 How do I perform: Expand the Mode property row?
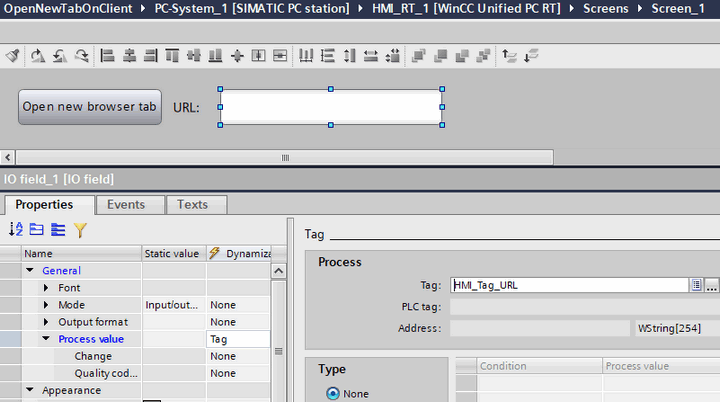coord(46,305)
